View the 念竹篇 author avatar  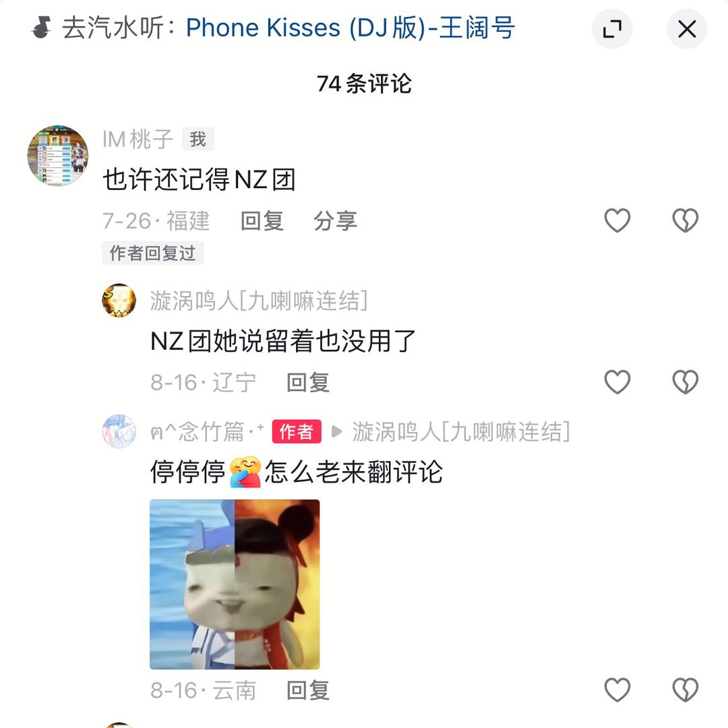(x=119, y=431)
